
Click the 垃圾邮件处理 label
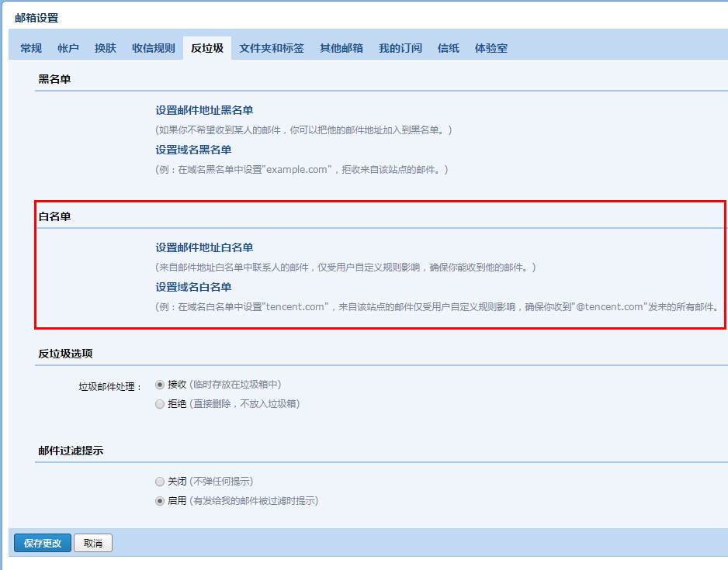(x=110, y=387)
